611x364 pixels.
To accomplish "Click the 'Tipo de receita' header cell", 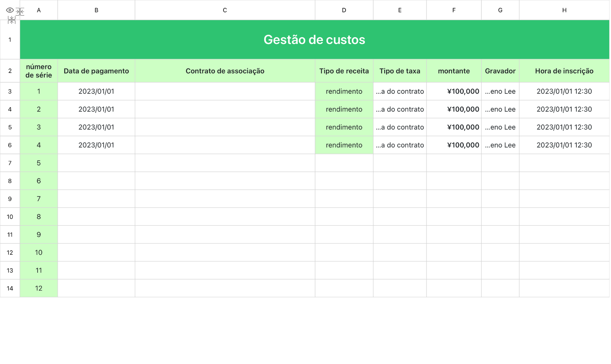I will tap(344, 71).
